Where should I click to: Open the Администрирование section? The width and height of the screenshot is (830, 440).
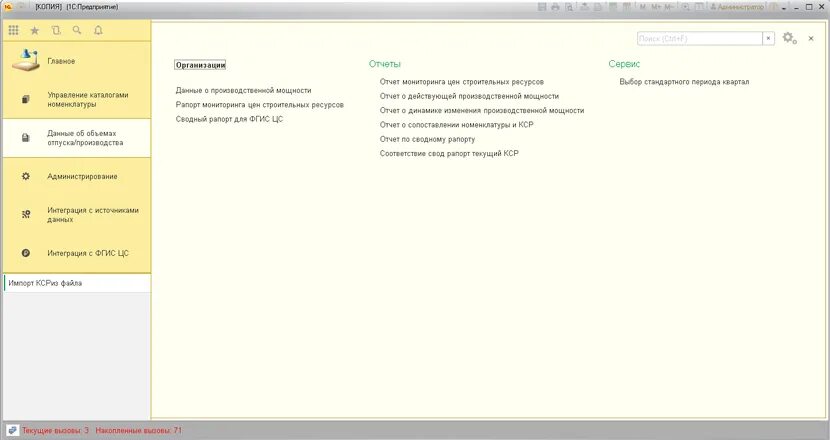[x=77, y=176]
